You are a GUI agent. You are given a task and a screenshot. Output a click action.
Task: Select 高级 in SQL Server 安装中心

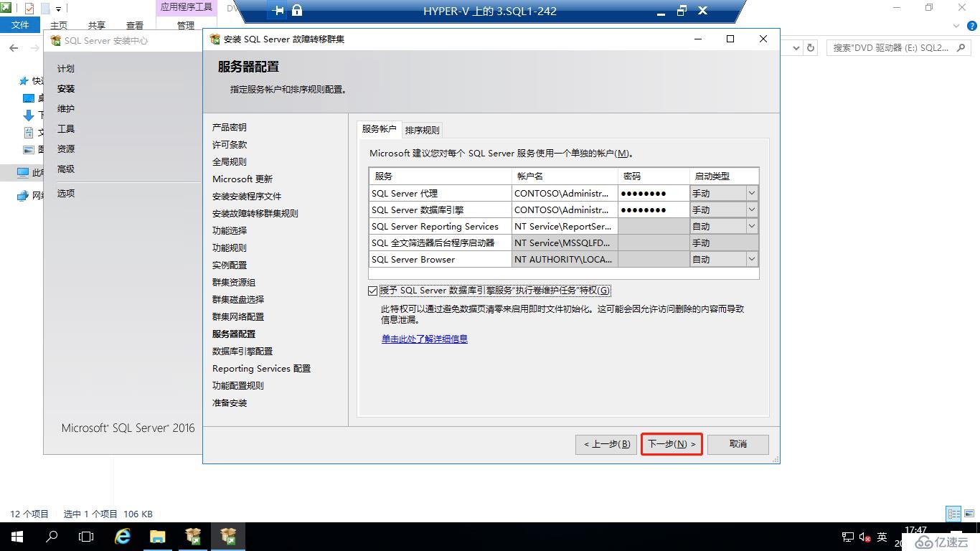(x=66, y=169)
